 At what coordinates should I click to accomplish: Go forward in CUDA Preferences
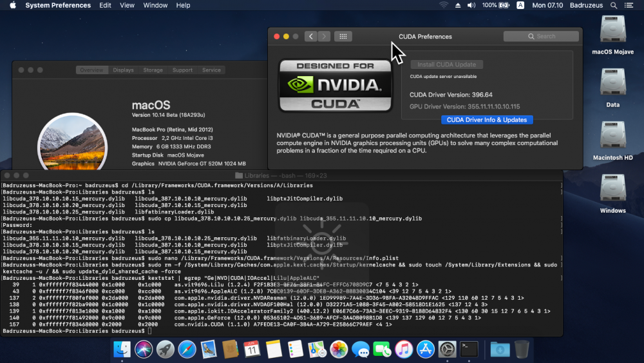[x=324, y=36]
